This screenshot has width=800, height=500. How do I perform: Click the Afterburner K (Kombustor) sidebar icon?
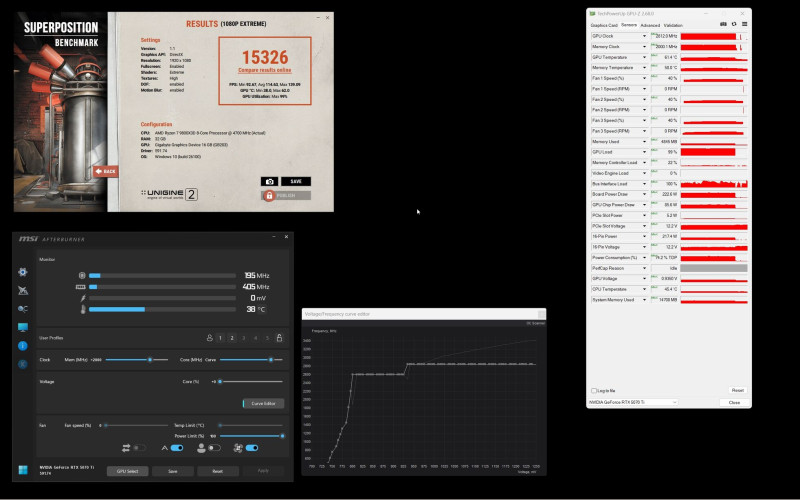coord(22,364)
